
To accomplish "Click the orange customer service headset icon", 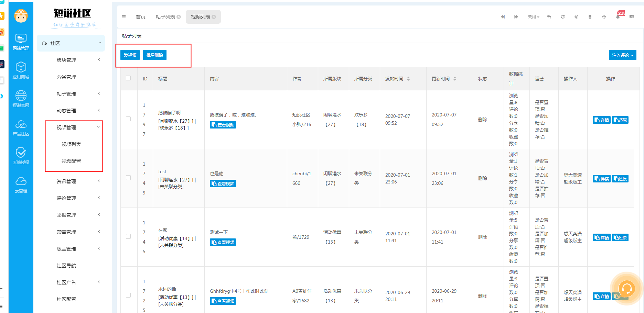I will tap(626, 288).
